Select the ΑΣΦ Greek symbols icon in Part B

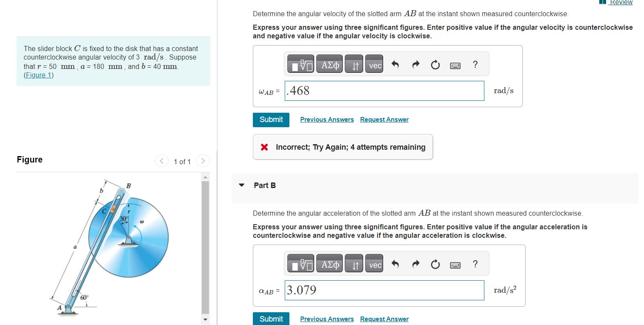pos(329,263)
